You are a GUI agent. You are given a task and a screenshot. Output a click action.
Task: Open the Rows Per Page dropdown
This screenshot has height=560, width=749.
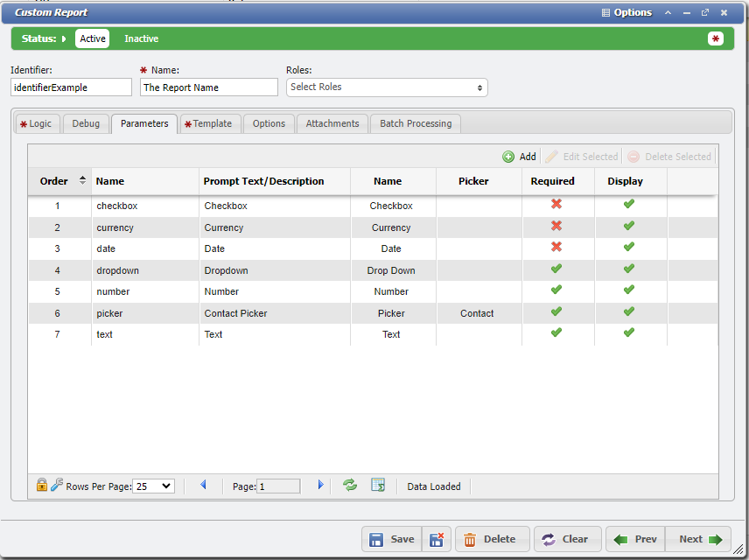[153, 486]
